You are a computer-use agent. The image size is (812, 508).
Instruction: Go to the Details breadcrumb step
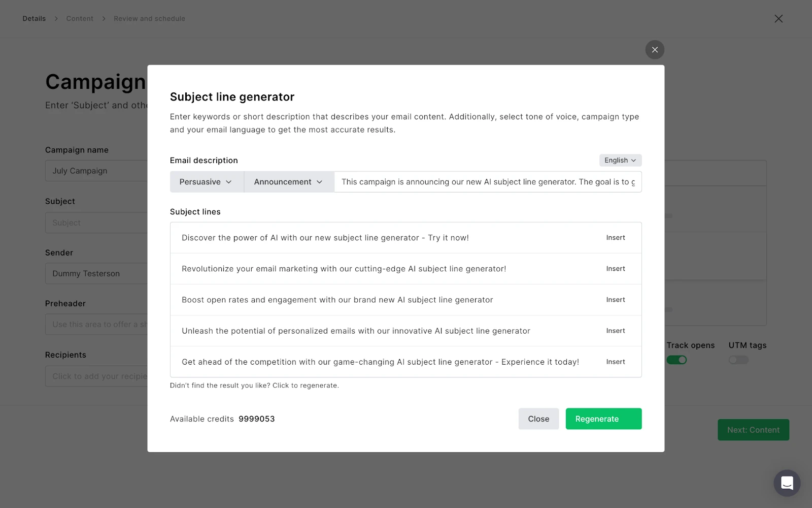[x=34, y=19]
